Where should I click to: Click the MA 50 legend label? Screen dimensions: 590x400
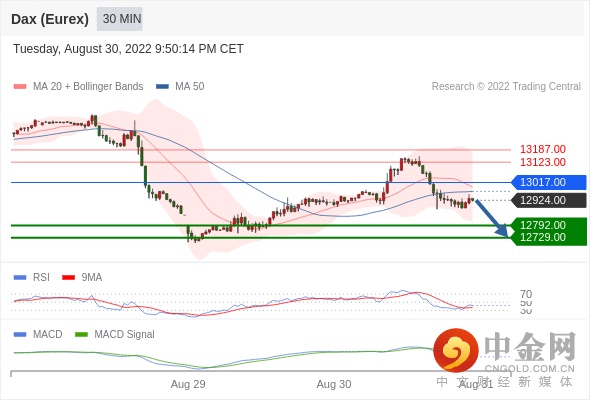[190, 87]
